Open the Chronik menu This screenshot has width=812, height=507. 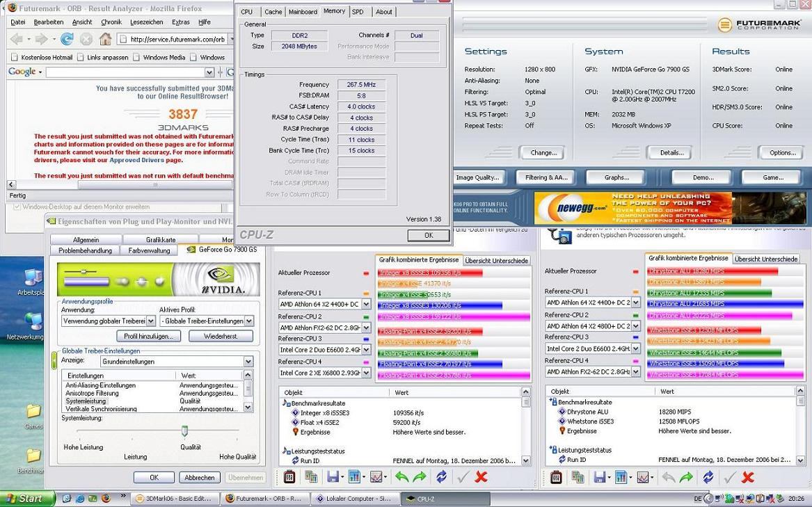[111, 22]
